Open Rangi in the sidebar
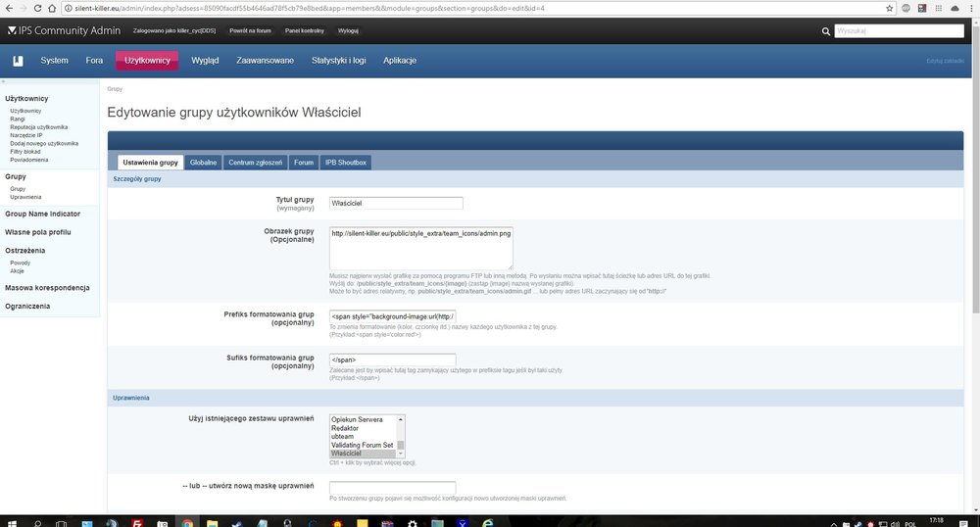Viewport: 980px width, 527px height. tap(18, 119)
